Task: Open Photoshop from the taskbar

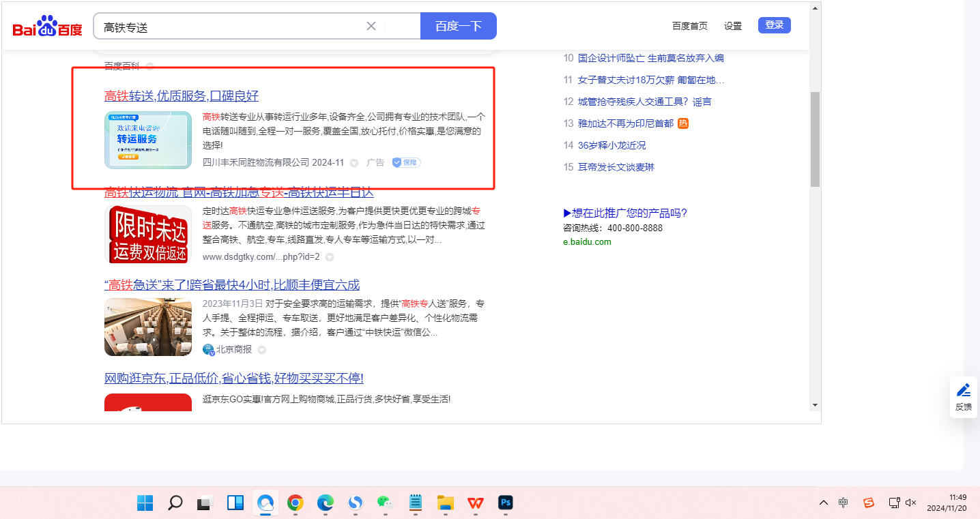Action: pyautogui.click(x=506, y=503)
